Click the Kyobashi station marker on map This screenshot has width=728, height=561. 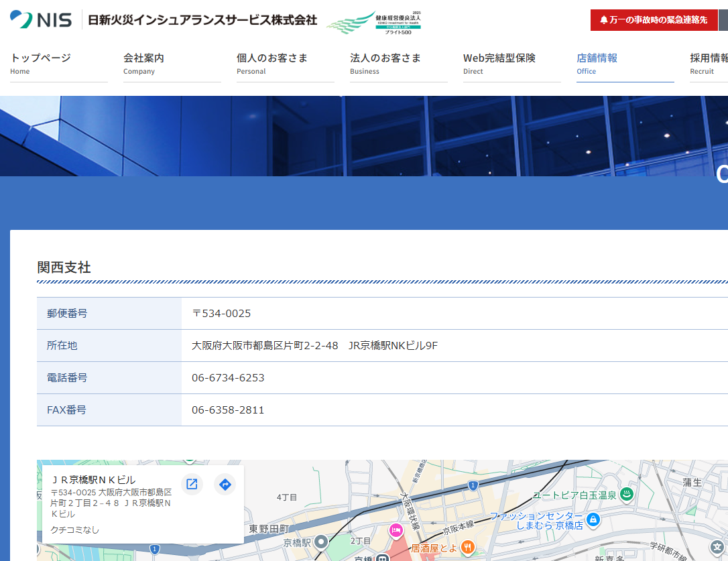(322, 541)
